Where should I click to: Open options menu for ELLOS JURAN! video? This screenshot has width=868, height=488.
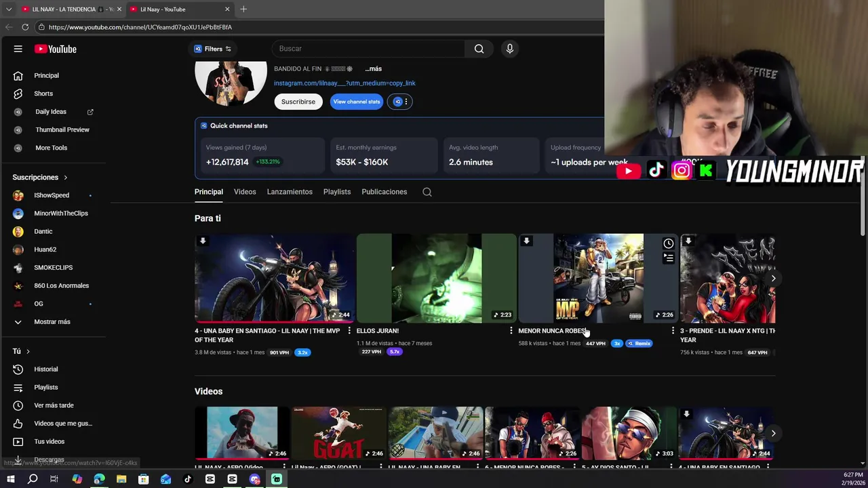pyautogui.click(x=511, y=331)
